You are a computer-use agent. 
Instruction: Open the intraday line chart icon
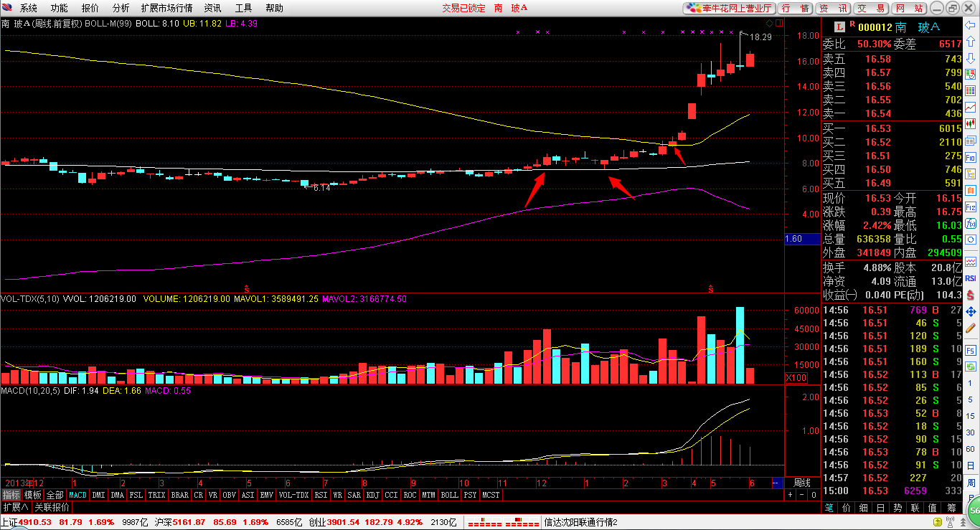click(x=971, y=107)
